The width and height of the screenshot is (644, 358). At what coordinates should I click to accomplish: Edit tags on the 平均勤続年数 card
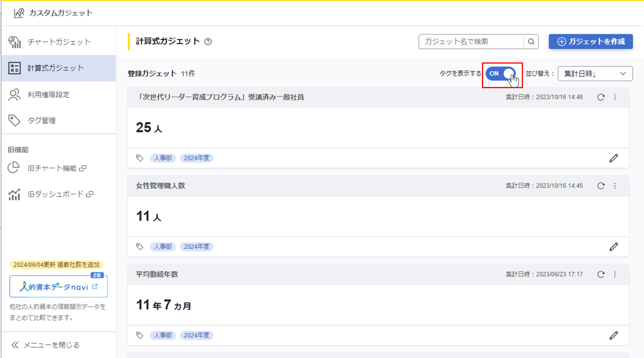pyautogui.click(x=614, y=335)
